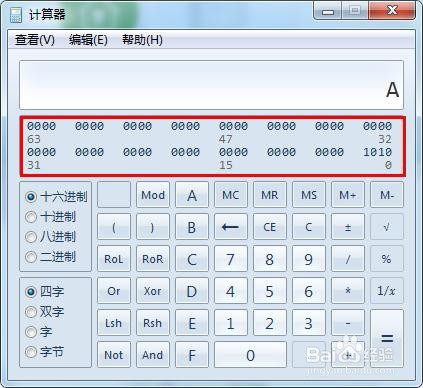Click the number 5 button
Image resolution: width=423 pixels, height=388 pixels.
270,291
